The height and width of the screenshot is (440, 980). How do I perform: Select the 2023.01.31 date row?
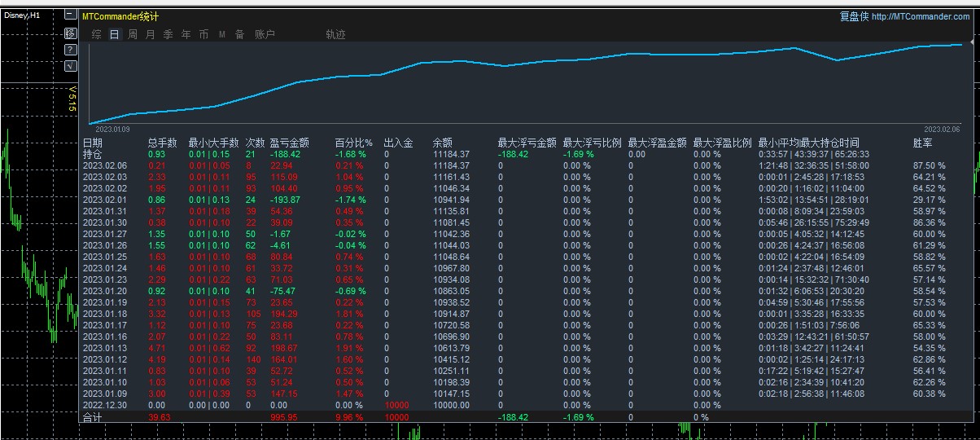(x=105, y=211)
